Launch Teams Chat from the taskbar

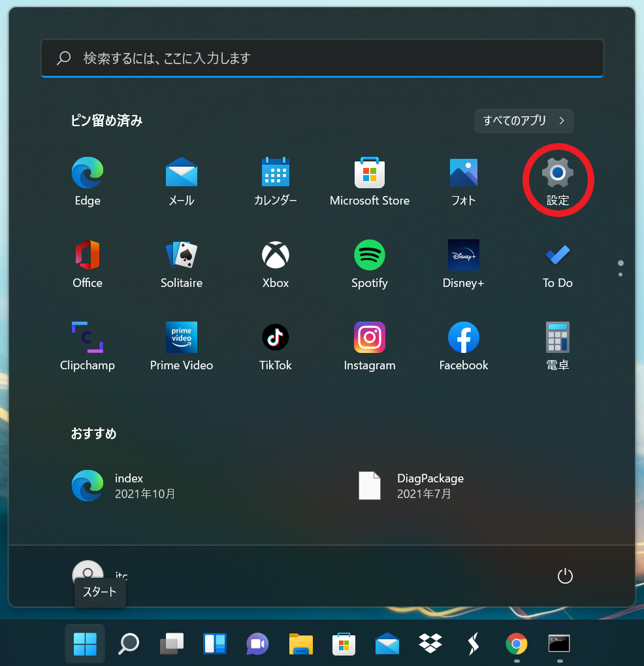tap(258, 644)
